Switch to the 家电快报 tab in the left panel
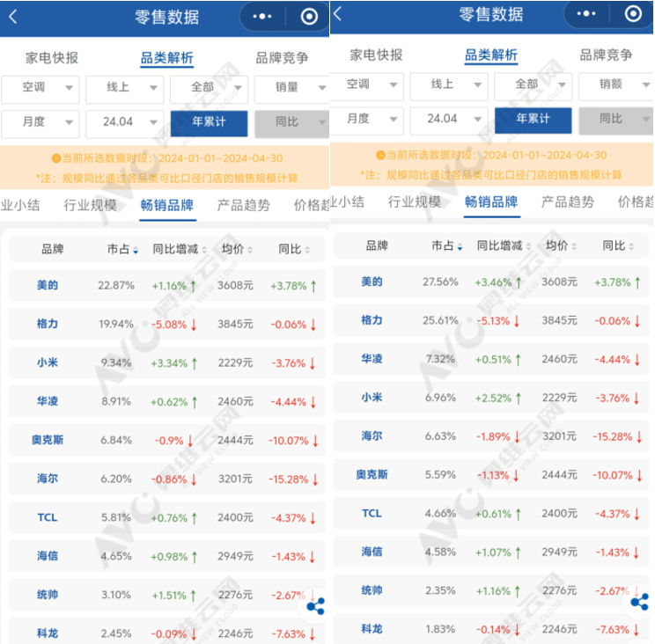 tap(52, 57)
